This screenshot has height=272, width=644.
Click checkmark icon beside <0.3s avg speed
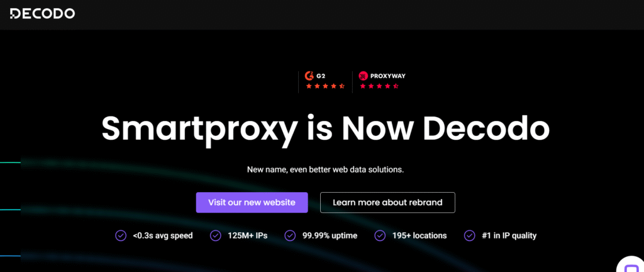pyautogui.click(x=120, y=236)
